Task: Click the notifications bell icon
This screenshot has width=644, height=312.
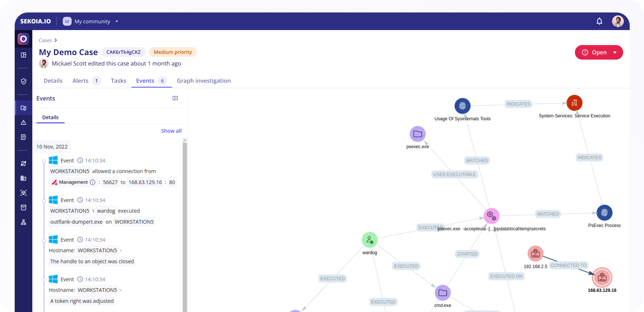Action: (599, 21)
